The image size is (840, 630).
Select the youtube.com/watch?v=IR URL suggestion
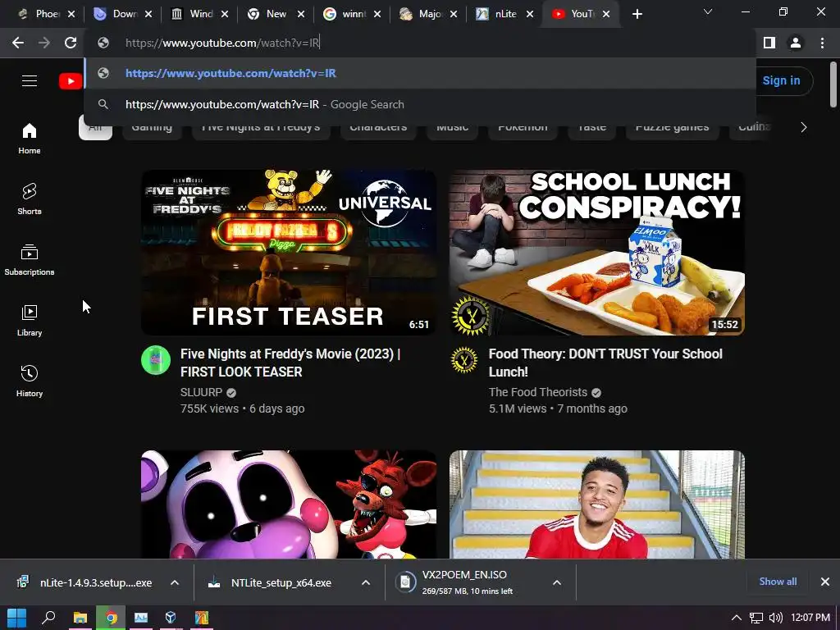tap(419, 73)
